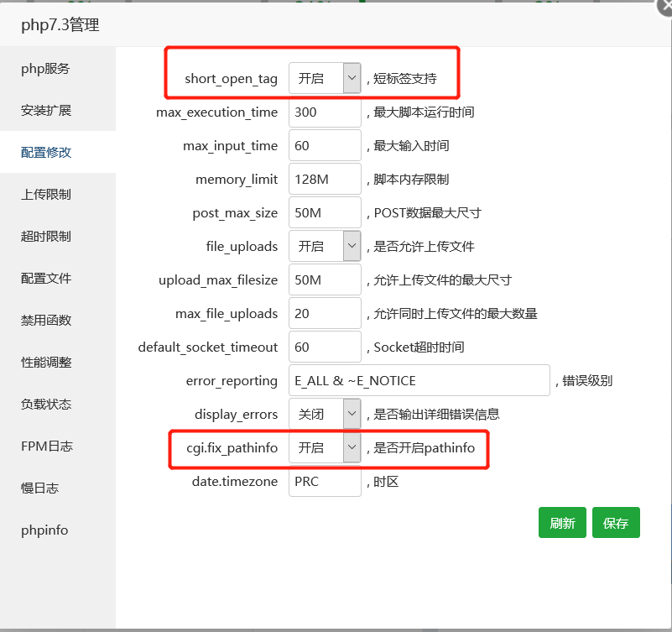Viewport: 672px width, 632px height.
Task: Open the 配置文件 tab
Action: [x=46, y=279]
